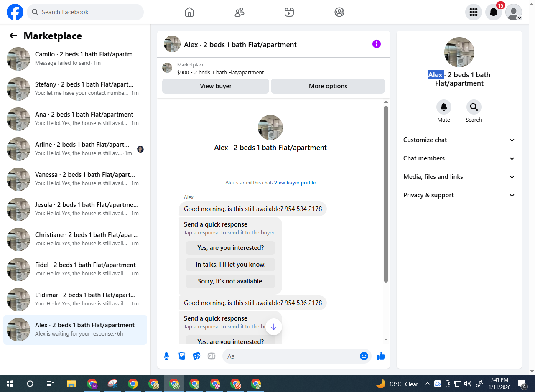Send first 'Yes, are you interested?' quick response

[231, 248]
